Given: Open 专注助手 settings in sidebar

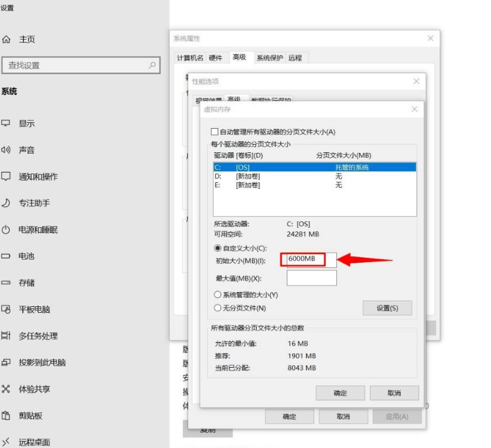Looking at the screenshot, I should (x=34, y=203).
